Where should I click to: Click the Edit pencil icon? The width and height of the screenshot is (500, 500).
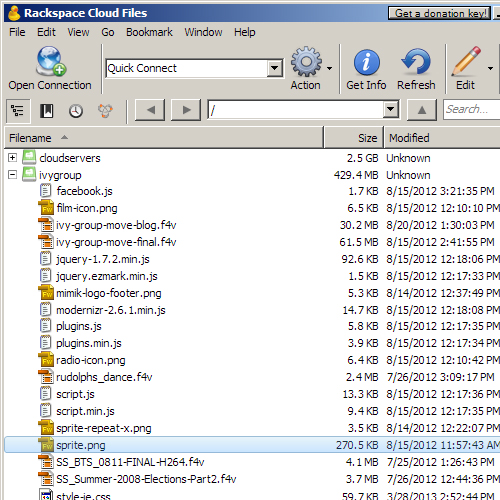click(466, 61)
